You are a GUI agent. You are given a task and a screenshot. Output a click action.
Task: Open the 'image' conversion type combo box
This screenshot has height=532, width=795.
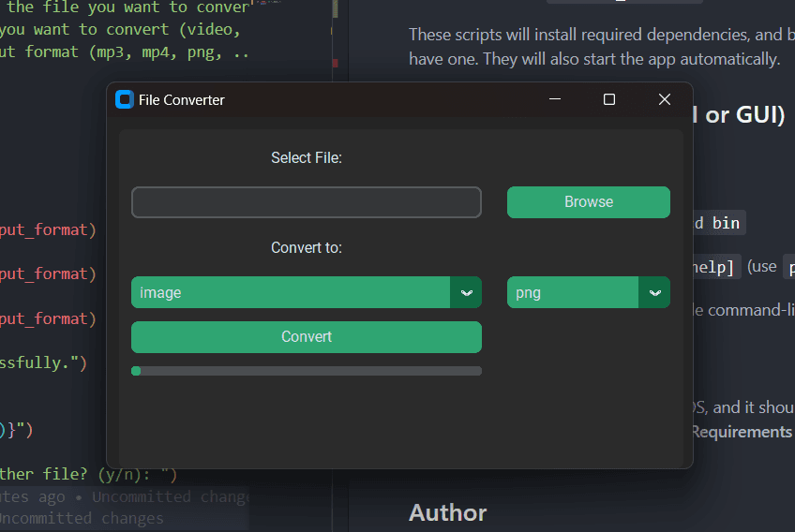pos(291,292)
